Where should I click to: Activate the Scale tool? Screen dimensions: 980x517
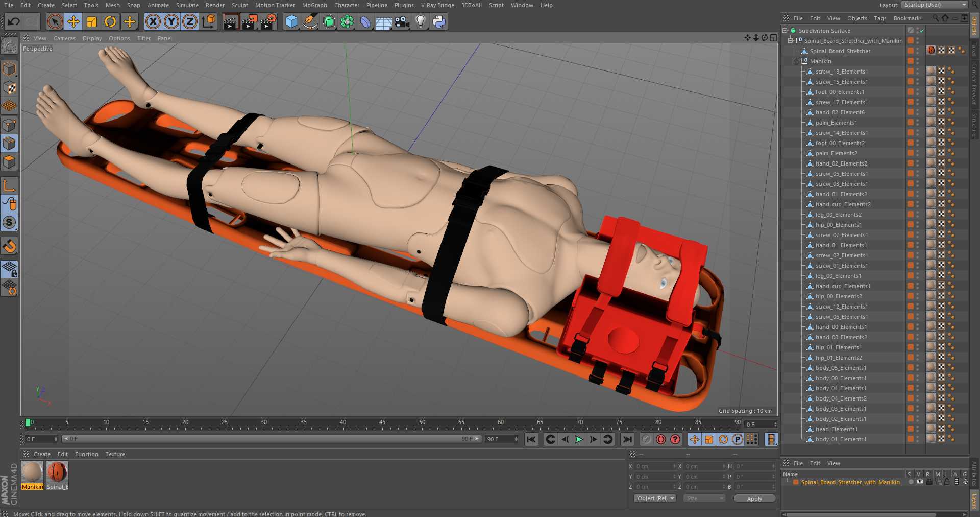tap(92, 21)
